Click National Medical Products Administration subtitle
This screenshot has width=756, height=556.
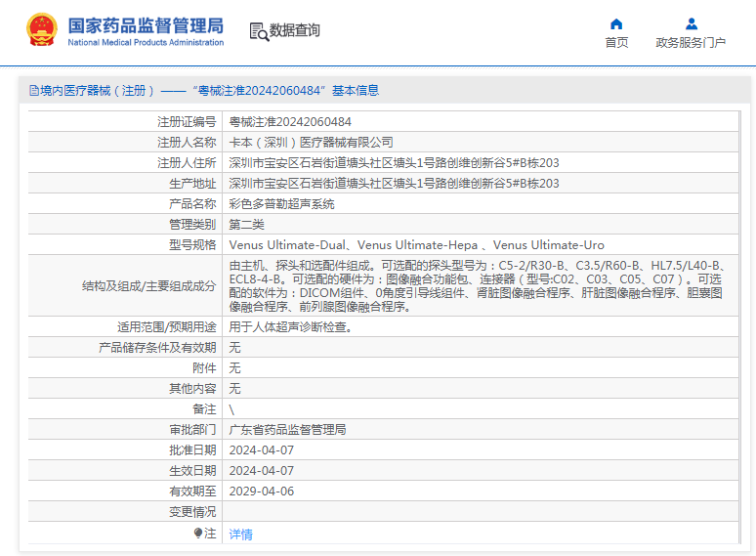[146, 42]
